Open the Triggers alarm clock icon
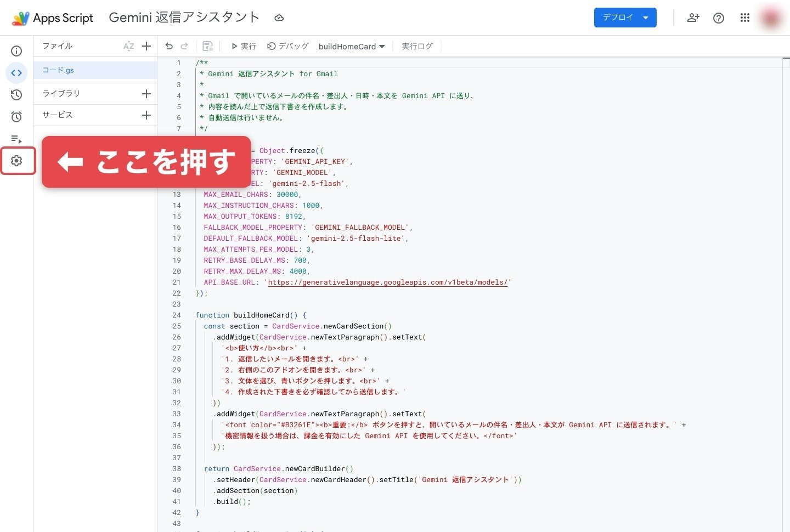The height and width of the screenshot is (532, 790). (16, 117)
